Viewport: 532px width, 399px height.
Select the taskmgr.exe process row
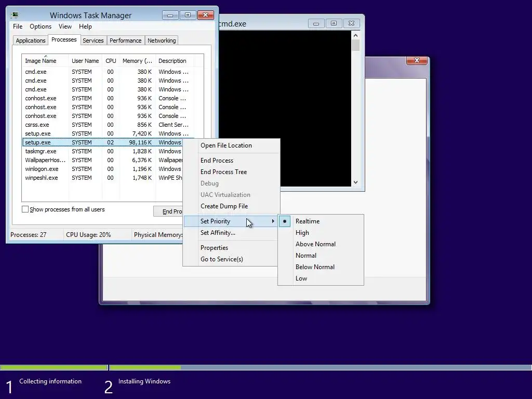tap(102, 151)
